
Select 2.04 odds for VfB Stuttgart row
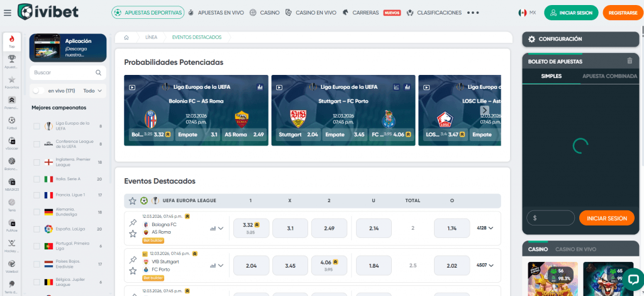click(x=251, y=266)
